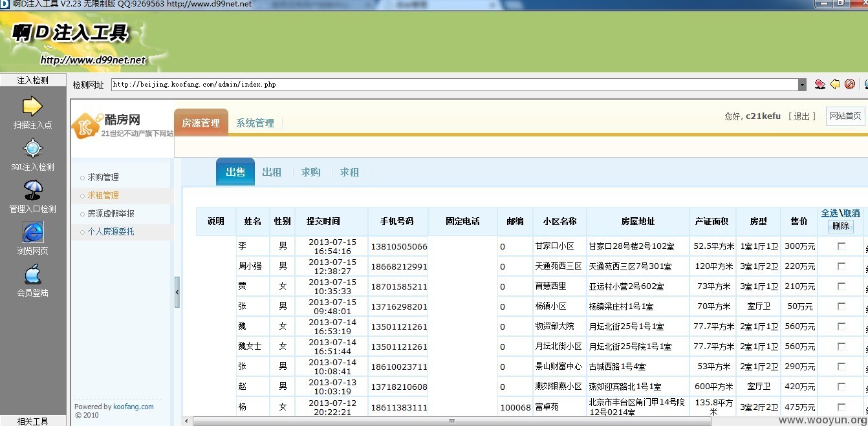Click the 手机号码 column header
Screen dimensions: 868x426
[x=397, y=221]
